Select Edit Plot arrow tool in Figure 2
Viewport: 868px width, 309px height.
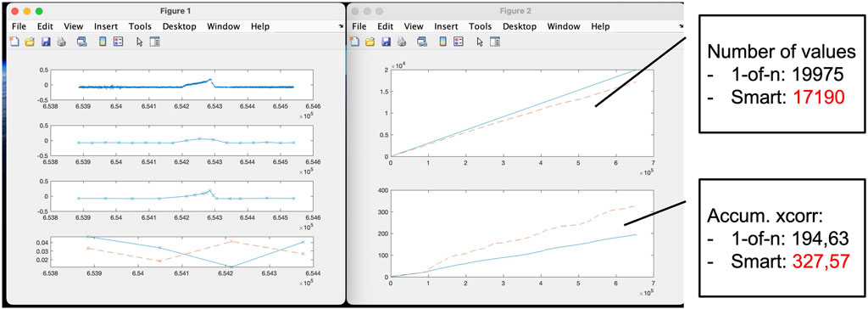pyautogui.click(x=480, y=42)
